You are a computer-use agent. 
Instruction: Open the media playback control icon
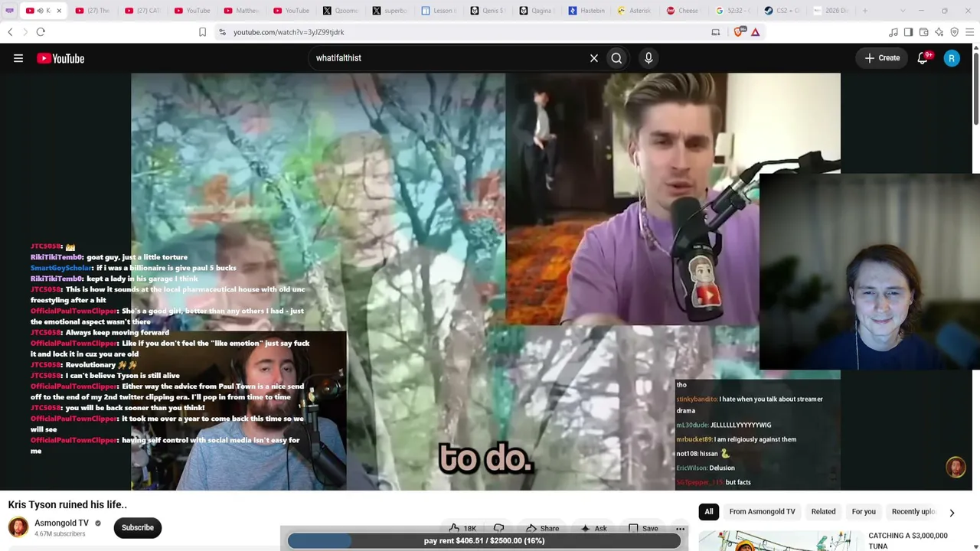(893, 32)
